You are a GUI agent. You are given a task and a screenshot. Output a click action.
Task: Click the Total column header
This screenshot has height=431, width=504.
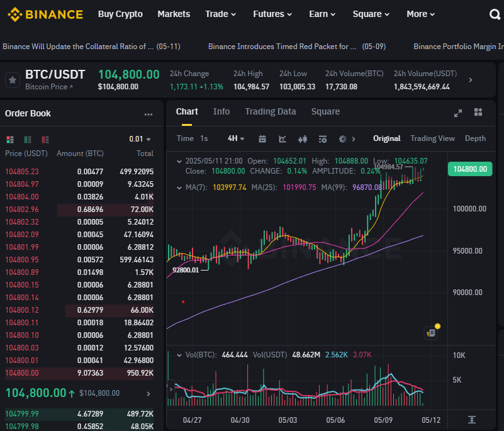click(x=145, y=154)
